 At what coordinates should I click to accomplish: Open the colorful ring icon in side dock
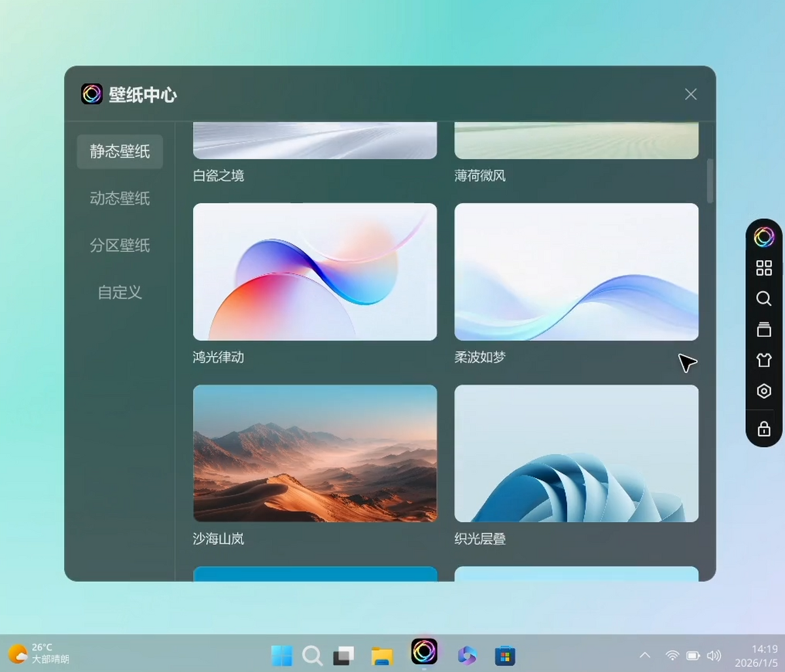(763, 237)
